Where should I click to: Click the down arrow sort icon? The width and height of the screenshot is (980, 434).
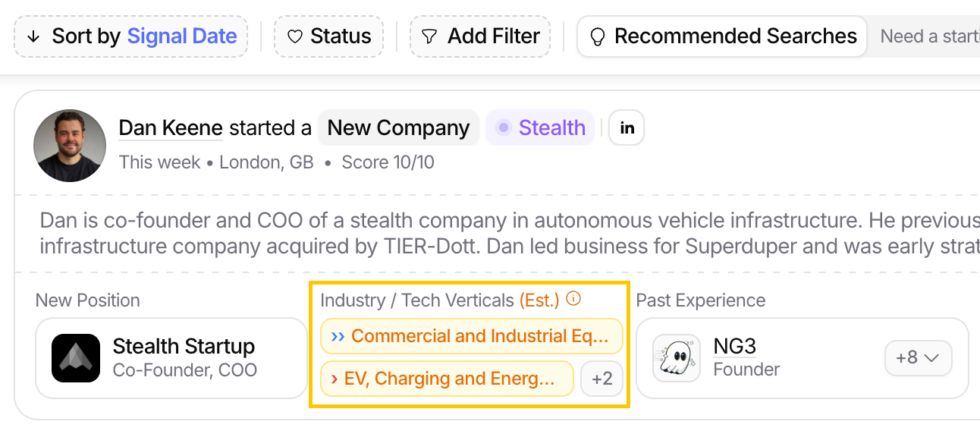pos(33,36)
